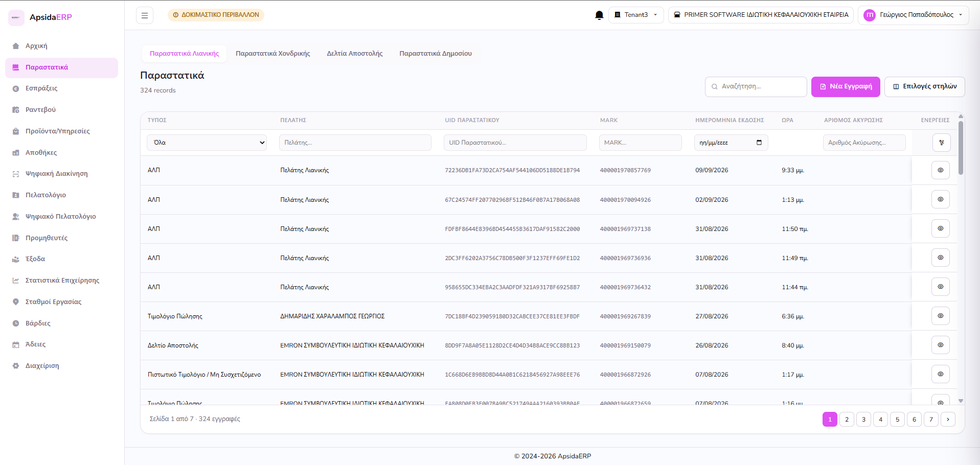The height and width of the screenshot is (465, 980).
Task: Focus the Πελάτης filter input
Action: (355, 143)
